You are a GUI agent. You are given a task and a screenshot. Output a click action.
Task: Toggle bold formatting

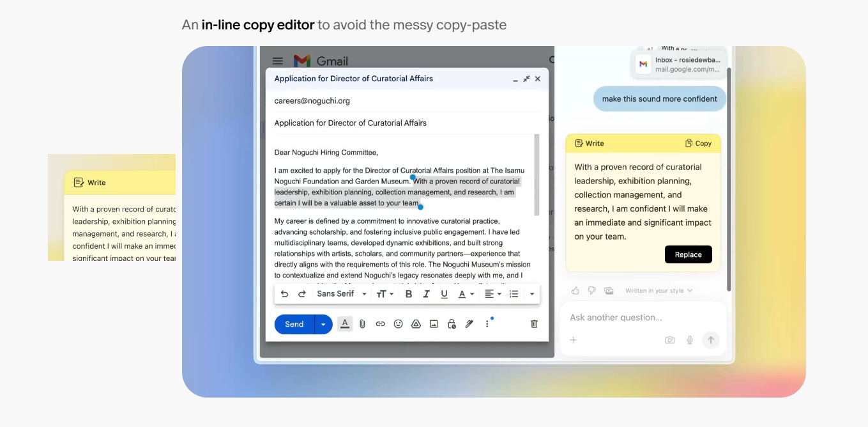tap(409, 294)
